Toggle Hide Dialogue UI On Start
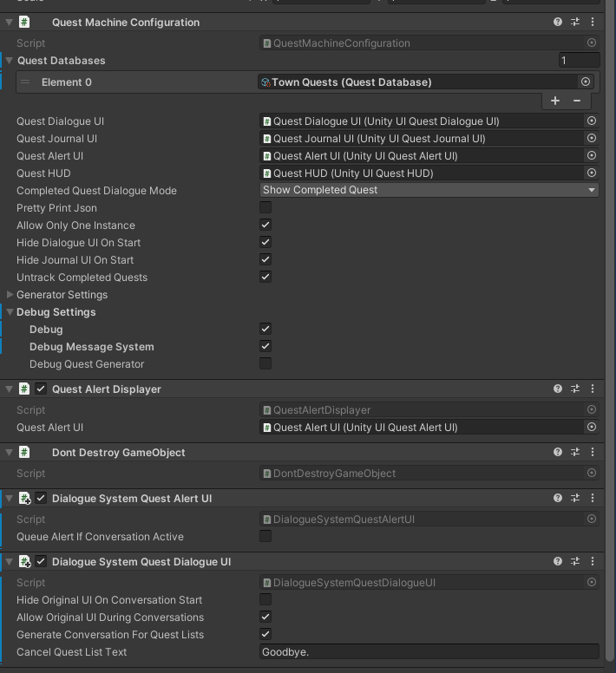Viewport: 616px width, 673px height. pyautogui.click(x=265, y=242)
